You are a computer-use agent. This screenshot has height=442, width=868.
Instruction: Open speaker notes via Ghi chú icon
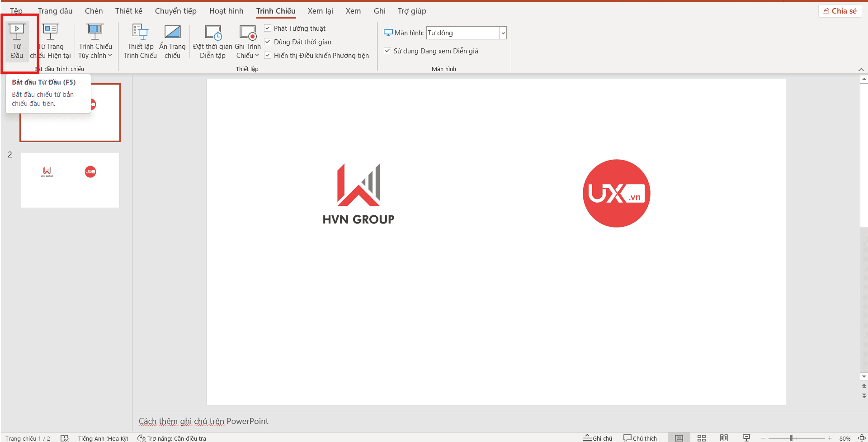click(x=598, y=437)
